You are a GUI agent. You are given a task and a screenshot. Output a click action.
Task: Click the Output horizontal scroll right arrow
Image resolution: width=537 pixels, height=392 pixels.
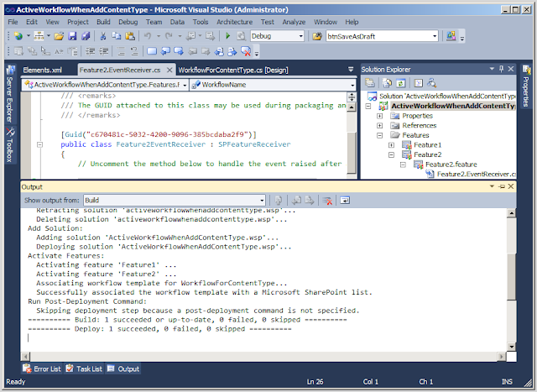coord(502,357)
